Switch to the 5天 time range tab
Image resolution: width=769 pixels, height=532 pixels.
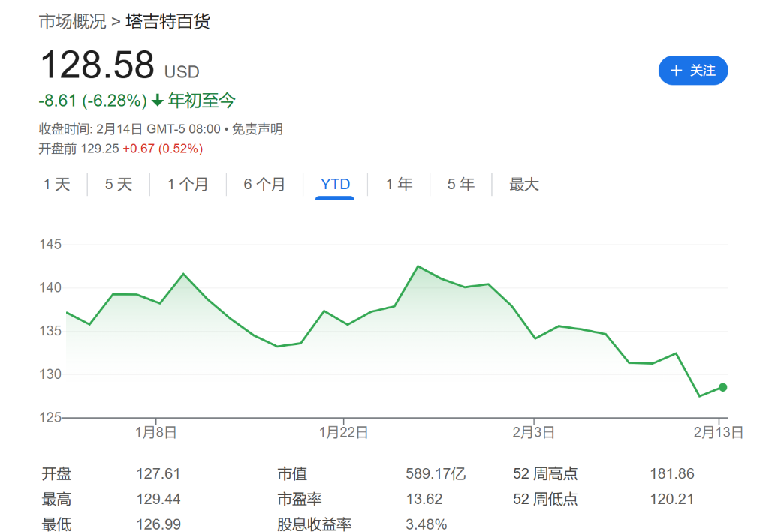point(118,184)
